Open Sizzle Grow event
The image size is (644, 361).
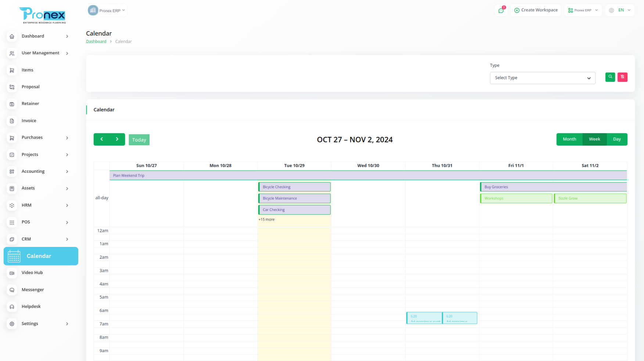pos(590,198)
